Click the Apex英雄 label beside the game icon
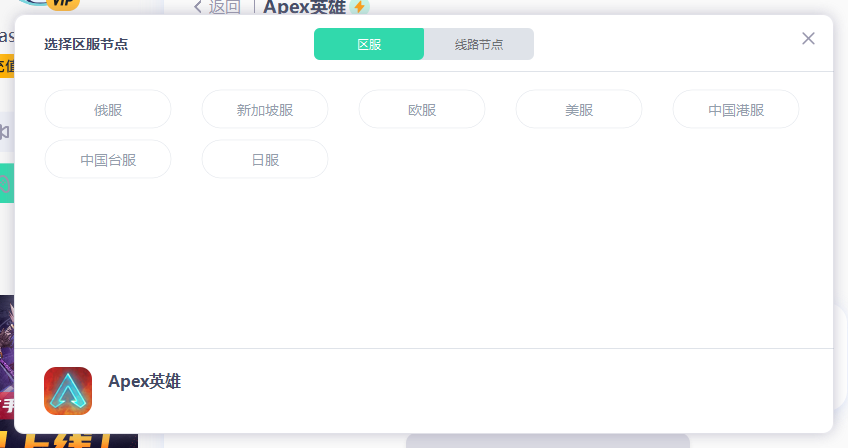 point(144,381)
